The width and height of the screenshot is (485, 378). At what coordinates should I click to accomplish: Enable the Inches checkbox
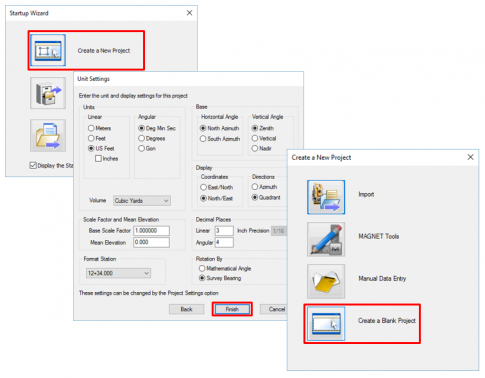(98, 159)
